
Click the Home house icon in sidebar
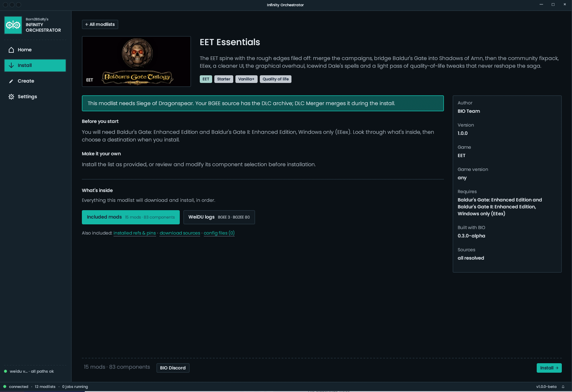11,50
